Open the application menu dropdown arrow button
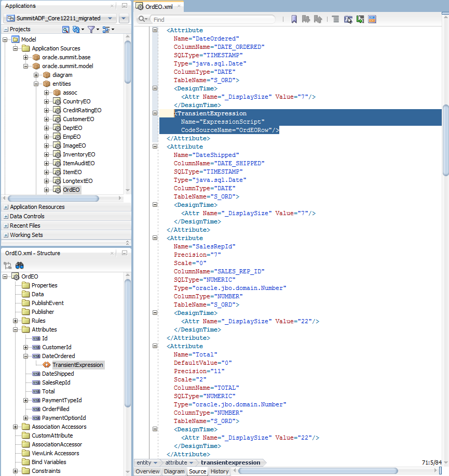The width and height of the screenshot is (449, 476). point(124,18)
